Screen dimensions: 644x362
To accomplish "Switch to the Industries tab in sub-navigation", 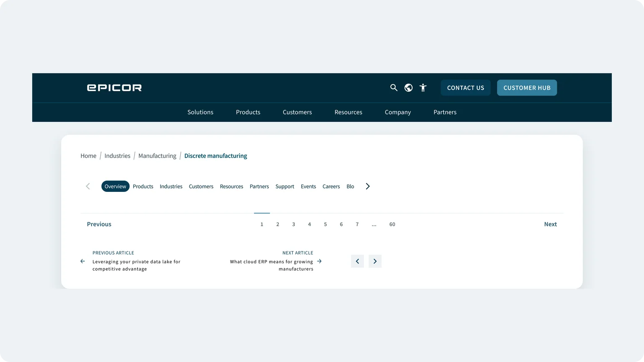I will pos(171,186).
